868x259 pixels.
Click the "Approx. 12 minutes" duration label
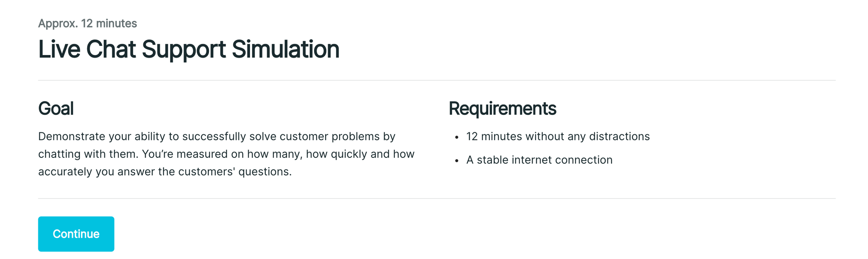(x=87, y=23)
